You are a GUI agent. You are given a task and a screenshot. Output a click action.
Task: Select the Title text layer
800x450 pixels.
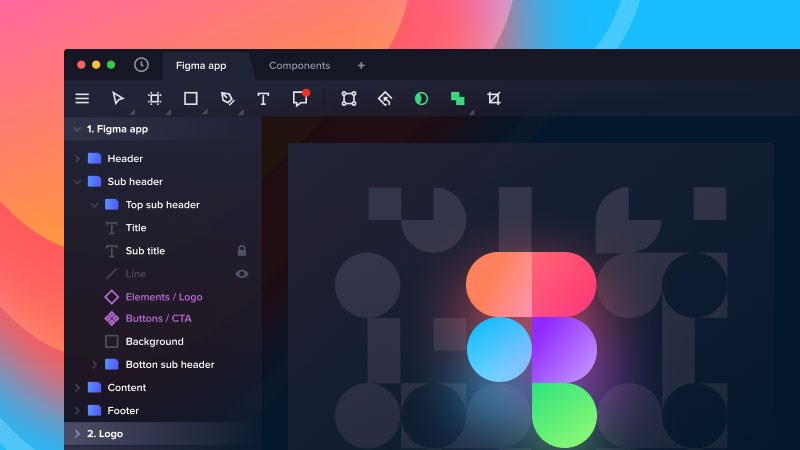pyautogui.click(x=136, y=228)
